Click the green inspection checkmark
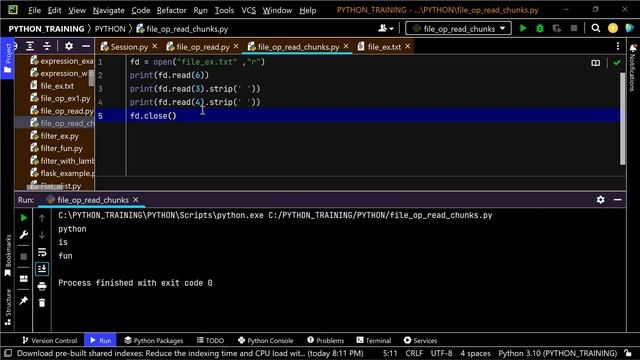 [x=616, y=63]
